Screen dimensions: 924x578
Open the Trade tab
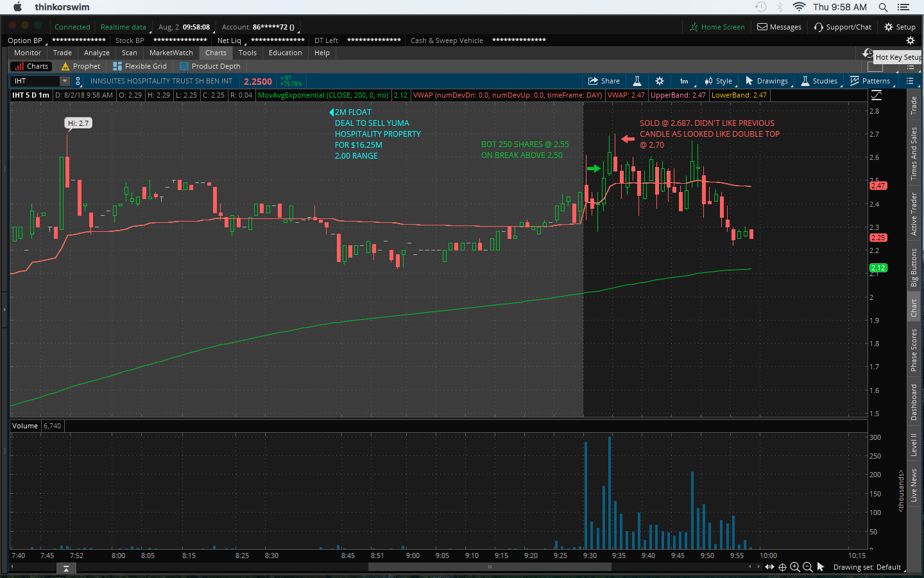coord(62,53)
